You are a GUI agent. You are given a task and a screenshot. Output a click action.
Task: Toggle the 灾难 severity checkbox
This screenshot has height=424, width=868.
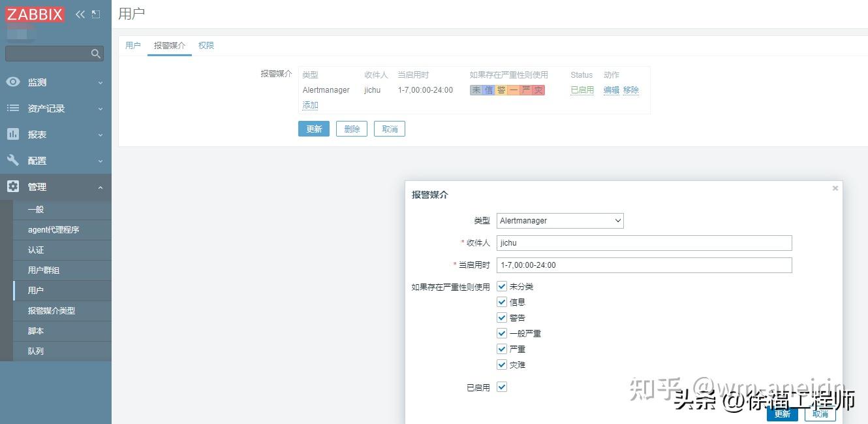[502, 365]
